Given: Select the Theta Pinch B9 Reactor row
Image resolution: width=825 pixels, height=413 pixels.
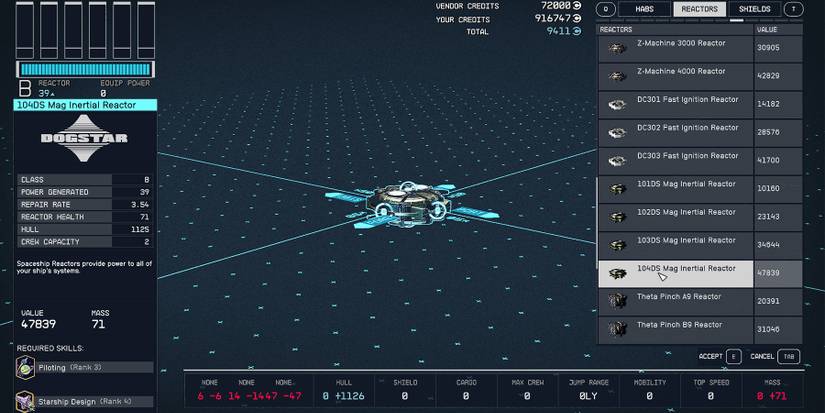Looking at the screenshot, I should pyautogui.click(x=700, y=330).
